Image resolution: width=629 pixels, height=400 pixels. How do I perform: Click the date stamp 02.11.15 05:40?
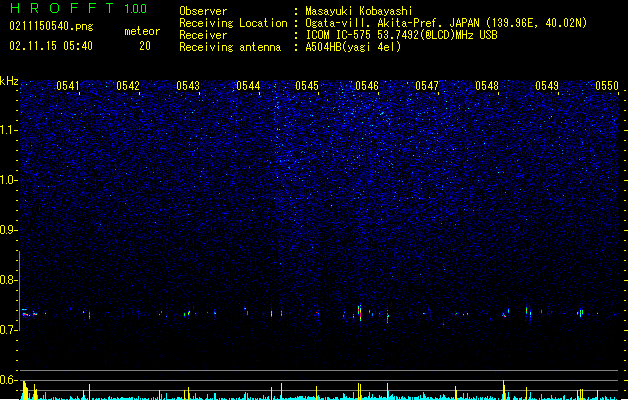(x=51, y=46)
